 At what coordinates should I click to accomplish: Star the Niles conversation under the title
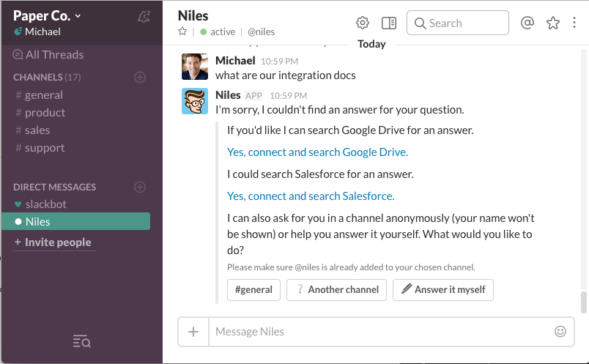[182, 31]
